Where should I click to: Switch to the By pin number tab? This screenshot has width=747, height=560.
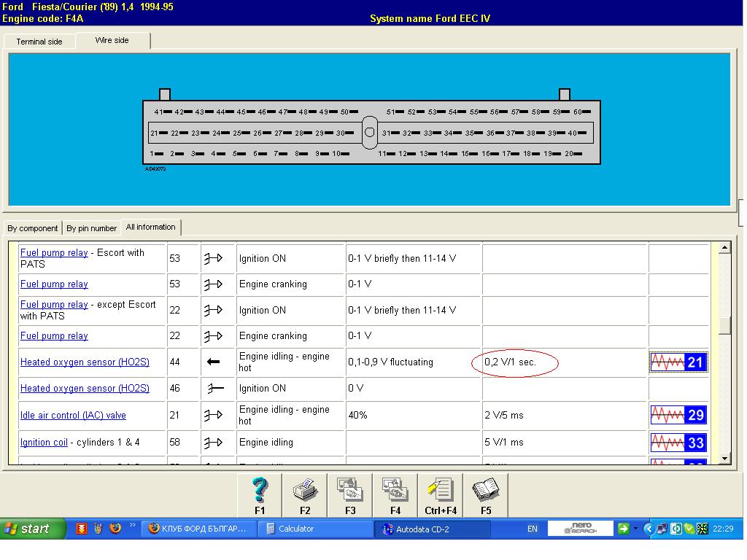tap(92, 228)
